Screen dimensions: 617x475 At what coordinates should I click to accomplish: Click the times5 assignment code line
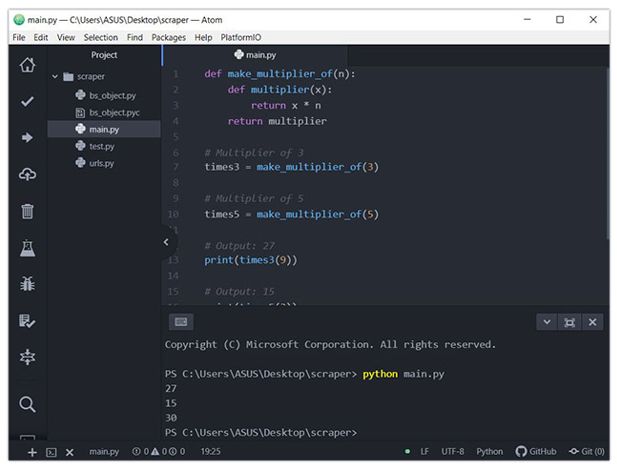click(291, 214)
